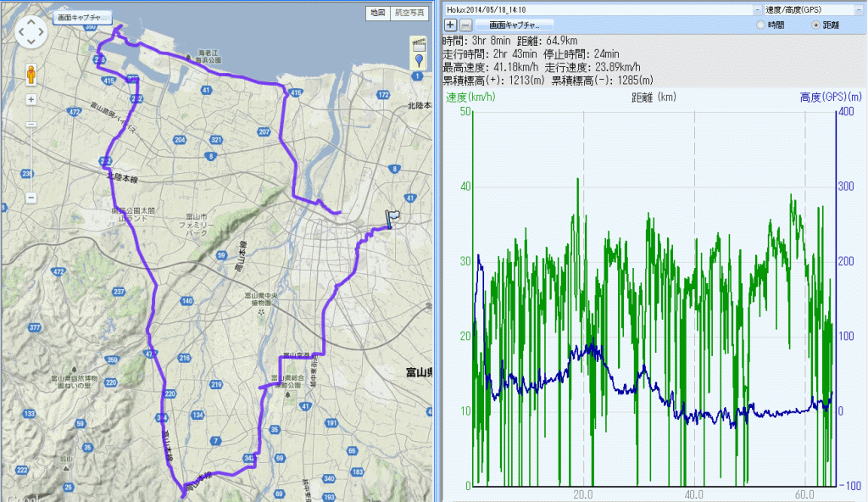Click the graph at the 20.0 km mark
The height and width of the screenshot is (502, 868).
[583, 339]
